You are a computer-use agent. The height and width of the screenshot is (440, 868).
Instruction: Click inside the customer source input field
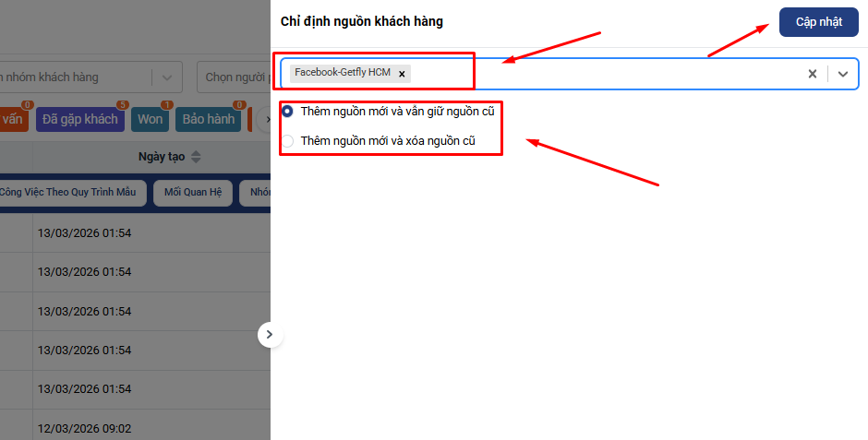[x=600, y=74]
